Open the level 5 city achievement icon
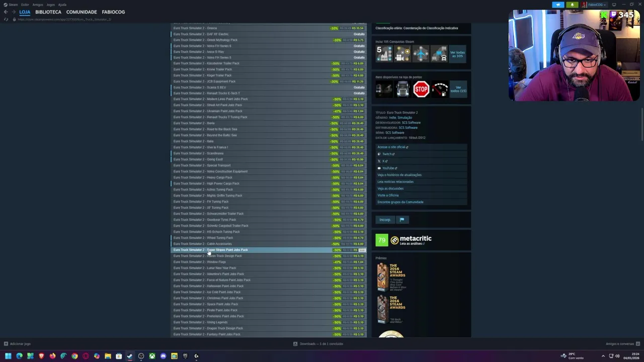 384,53
